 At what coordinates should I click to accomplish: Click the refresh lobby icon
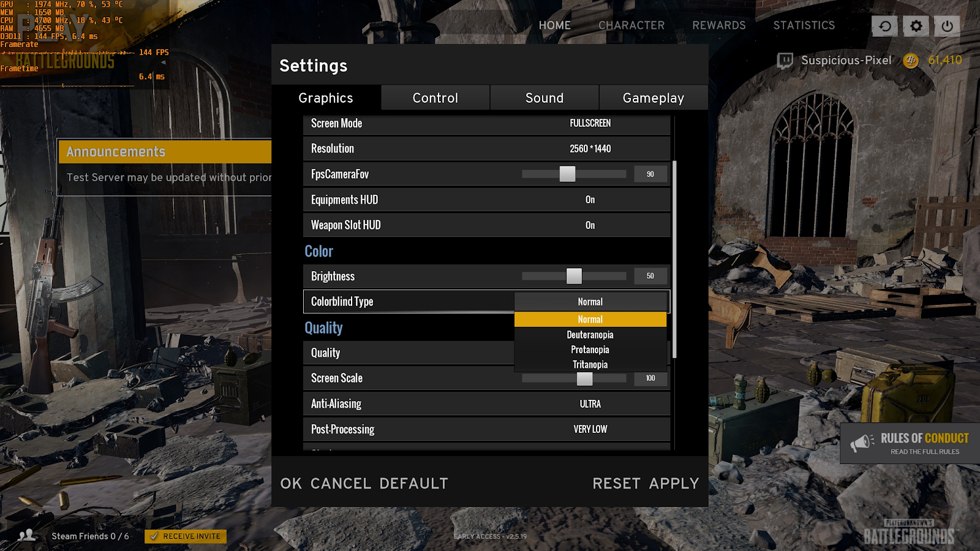(885, 26)
